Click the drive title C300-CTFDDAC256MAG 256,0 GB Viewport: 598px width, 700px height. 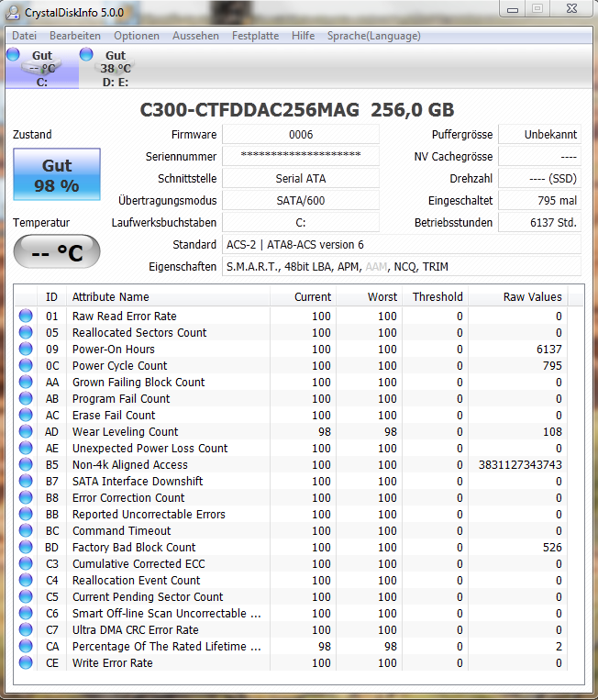[x=297, y=110]
